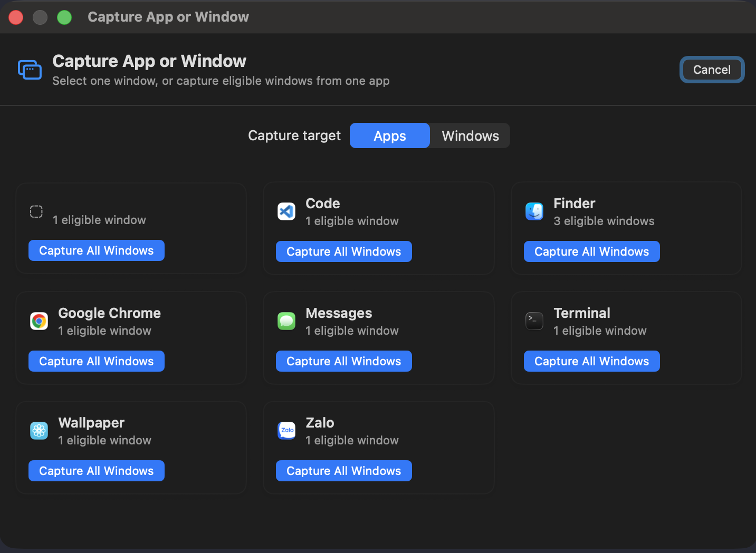Click the 'Google Chrome' app name
756x553 pixels.
tap(110, 313)
